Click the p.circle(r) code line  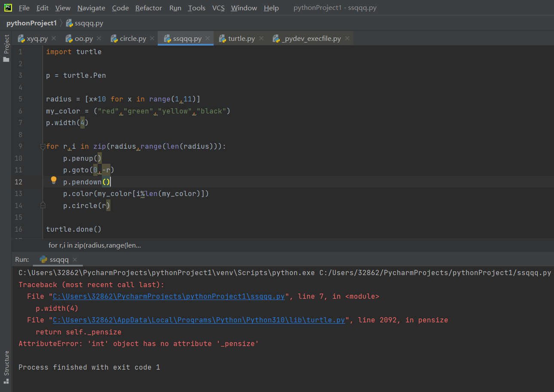[86, 205]
